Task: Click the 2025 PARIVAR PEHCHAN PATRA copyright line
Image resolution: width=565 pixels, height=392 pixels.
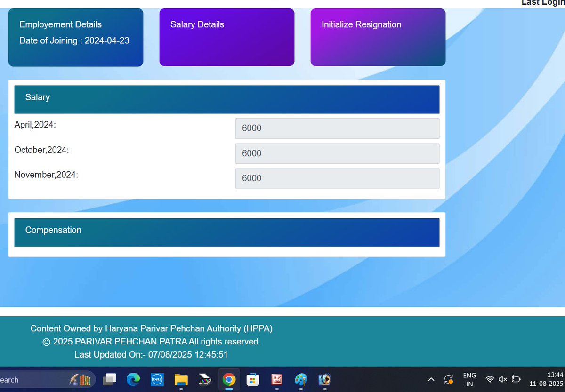Action: [152, 341]
